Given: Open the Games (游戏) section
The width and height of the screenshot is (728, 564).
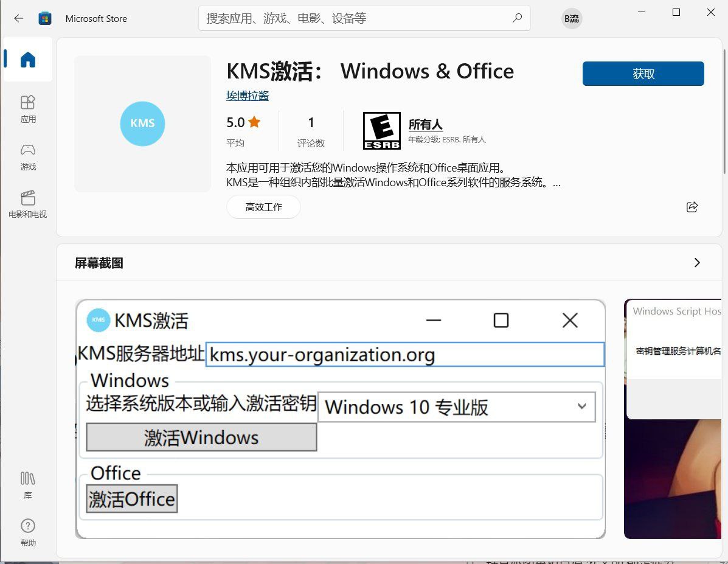Looking at the screenshot, I should [x=28, y=156].
